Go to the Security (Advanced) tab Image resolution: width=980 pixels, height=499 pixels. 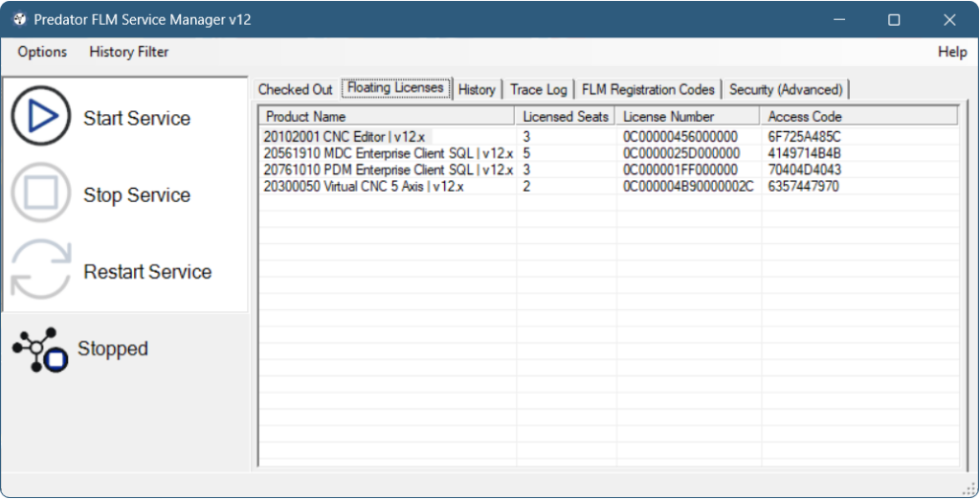point(786,89)
